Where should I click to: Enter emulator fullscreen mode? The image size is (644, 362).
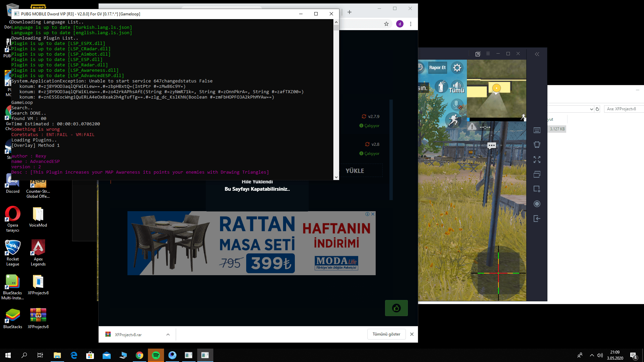coord(537,160)
